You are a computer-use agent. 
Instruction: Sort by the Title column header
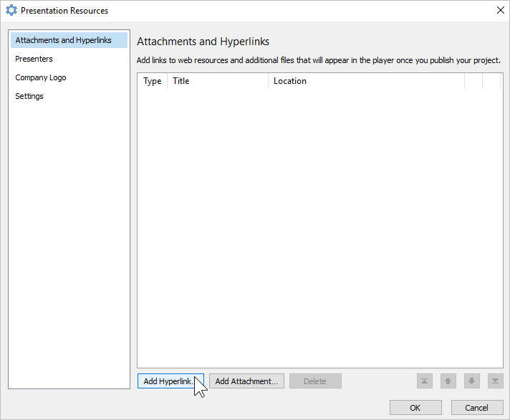pos(218,81)
